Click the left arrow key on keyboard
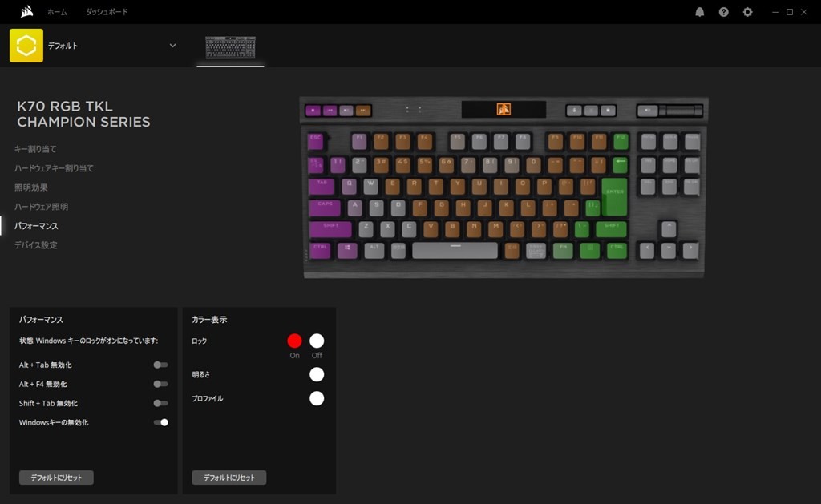The image size is (821, 504). [647, 250]
